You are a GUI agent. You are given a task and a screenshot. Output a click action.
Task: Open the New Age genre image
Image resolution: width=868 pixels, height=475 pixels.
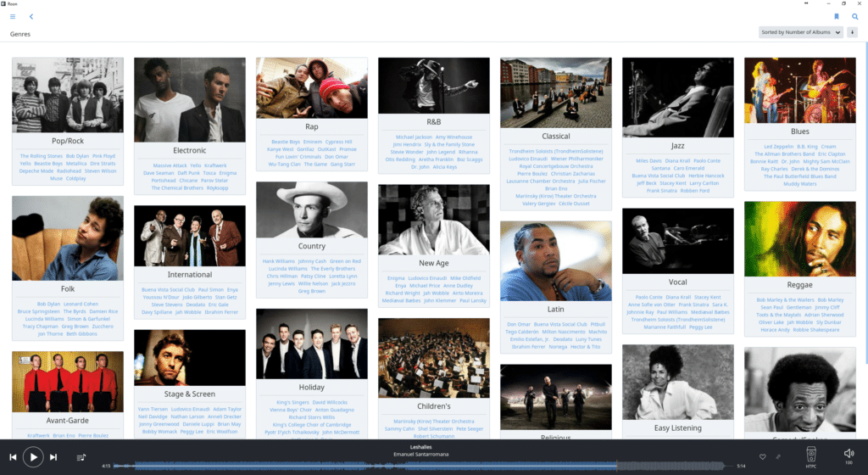(x=433, y=220)
